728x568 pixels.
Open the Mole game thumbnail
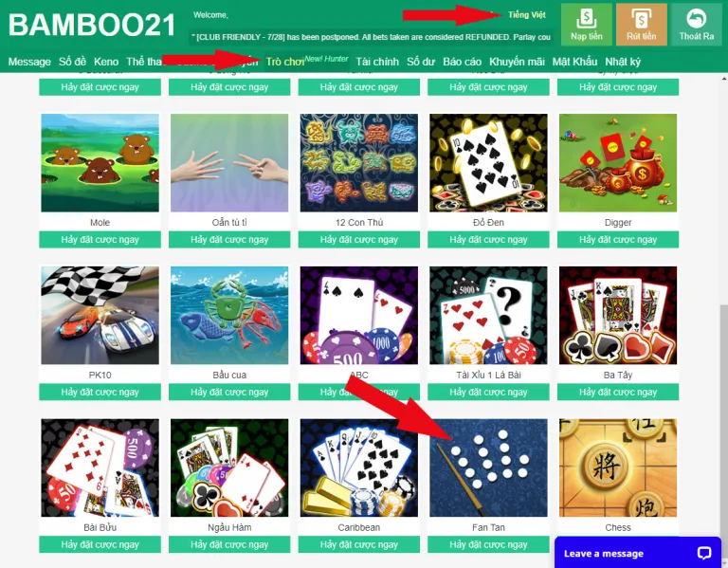coord(100,163)
